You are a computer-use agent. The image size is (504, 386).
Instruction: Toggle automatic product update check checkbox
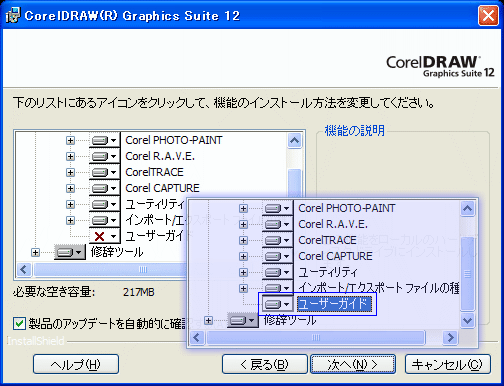pyautogui.click(x=19, y=323)
